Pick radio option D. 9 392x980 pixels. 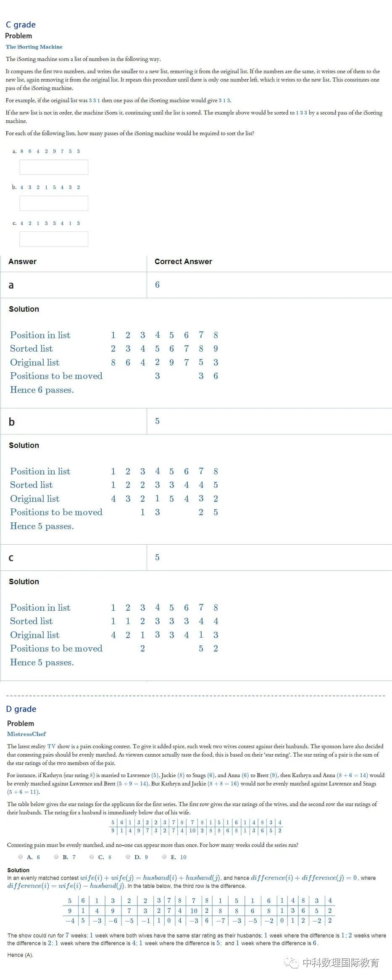pyautogui.click(x=128, y=857)
